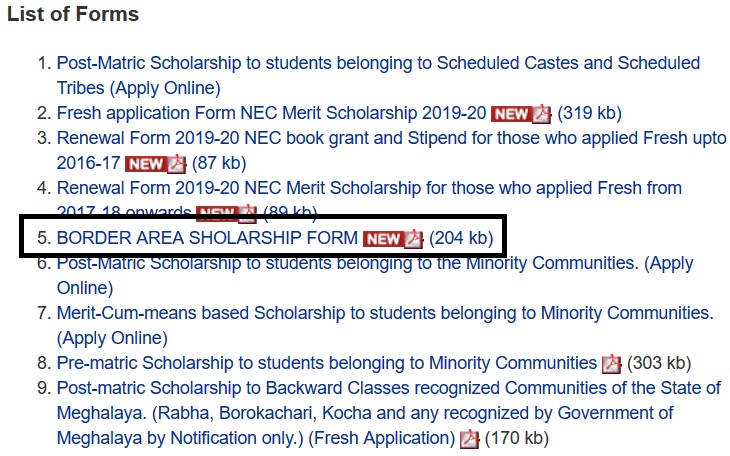Click PDF icon beside Fresh NEC Merit Scholarship form
Screen dimensions: 730x456
click(x=541, y=113)
